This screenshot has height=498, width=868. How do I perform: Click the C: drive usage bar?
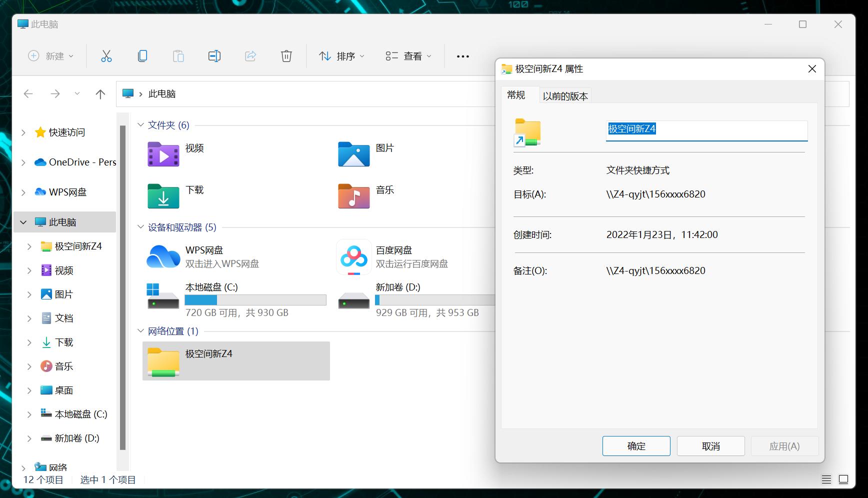(255, 300)
